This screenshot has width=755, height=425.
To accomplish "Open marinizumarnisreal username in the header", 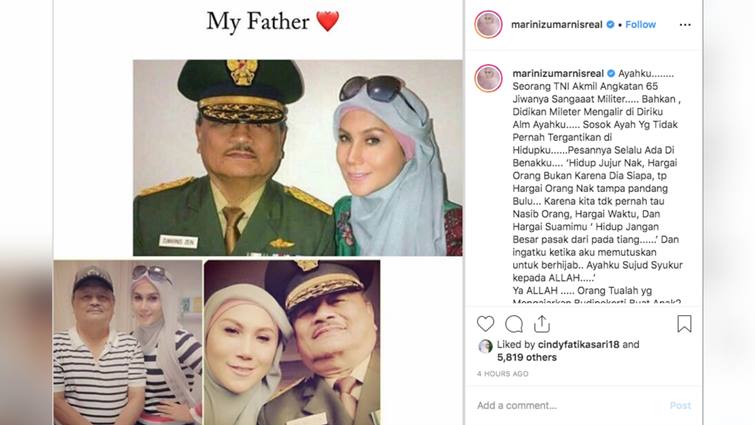I will click(x=557, y=25).
